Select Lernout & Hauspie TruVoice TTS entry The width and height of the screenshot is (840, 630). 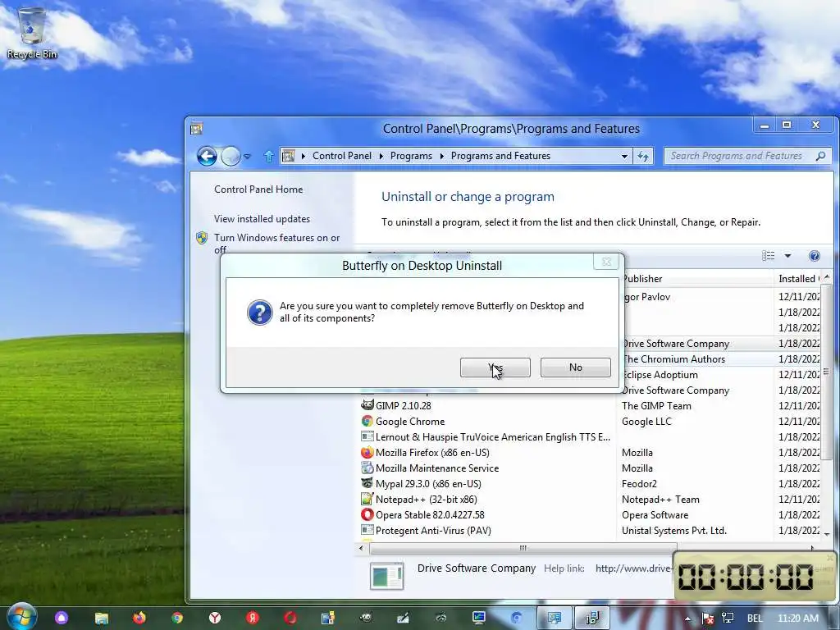pyautogui.click(x=589, y=436)
